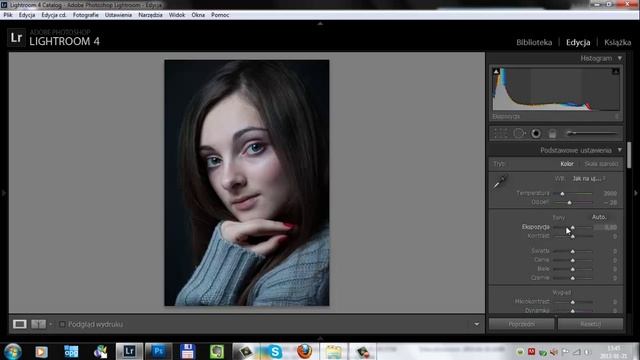640x360 pixels.
Task: Pick the white balance eyedropper tool
Action: [499, 182]
